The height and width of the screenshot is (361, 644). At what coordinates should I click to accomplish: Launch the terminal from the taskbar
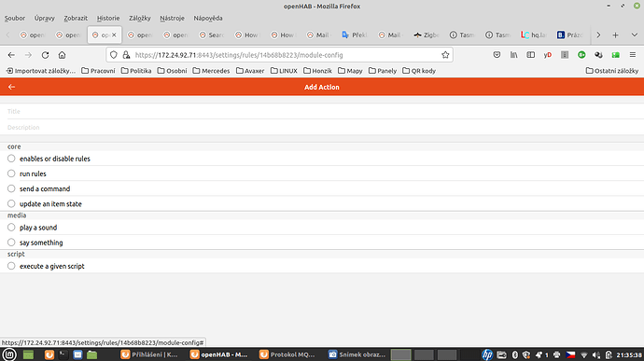pos(63,354)
